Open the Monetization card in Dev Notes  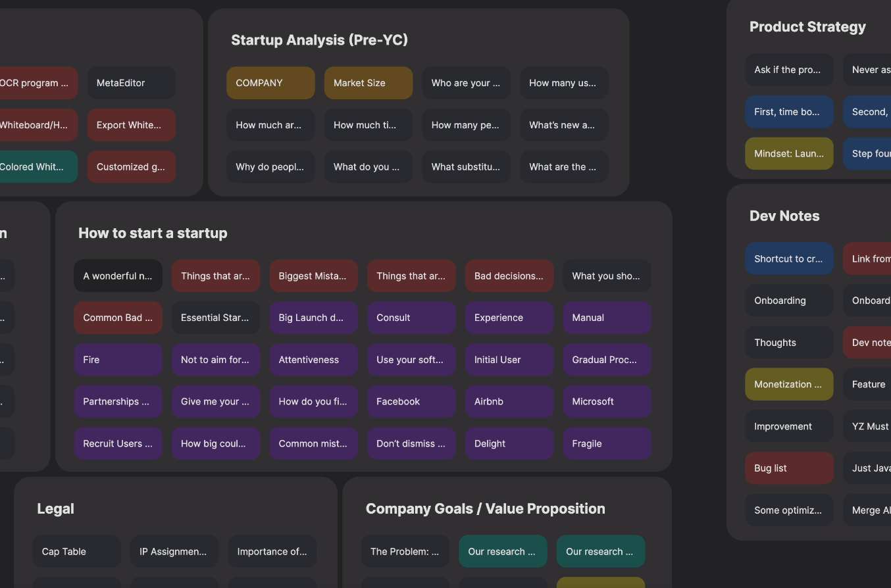[789, 385]
